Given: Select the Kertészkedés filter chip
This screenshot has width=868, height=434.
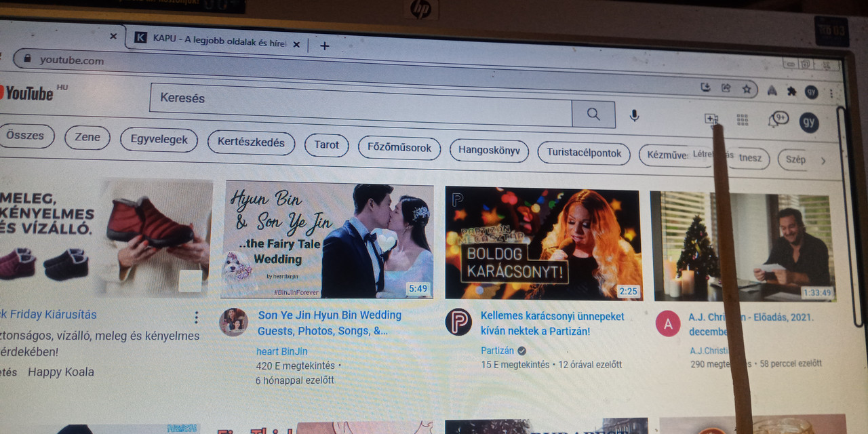Looking at the screenshot, I should tap(251, 143).
